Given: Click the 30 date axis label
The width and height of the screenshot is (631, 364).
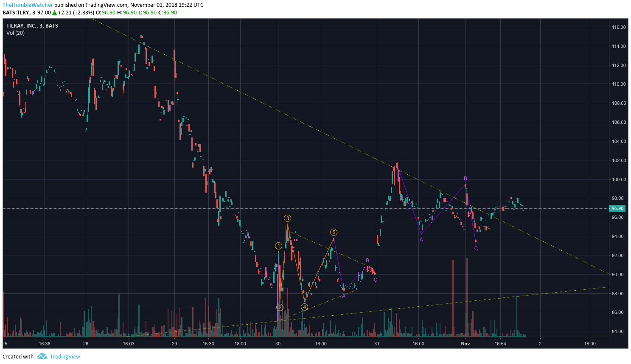Looking at the screenshot, I should click(x=278, y=344).
